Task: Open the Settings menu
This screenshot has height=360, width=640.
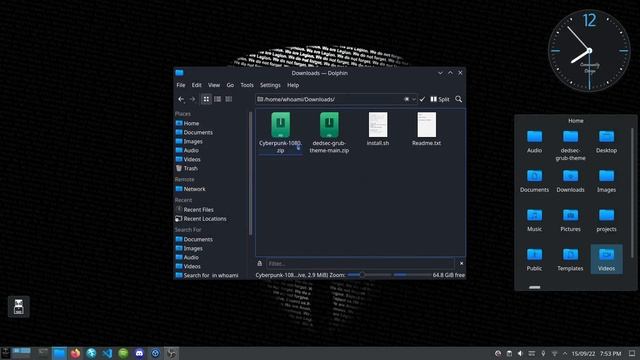Action: pyautogui.click(x=270, y=85)
